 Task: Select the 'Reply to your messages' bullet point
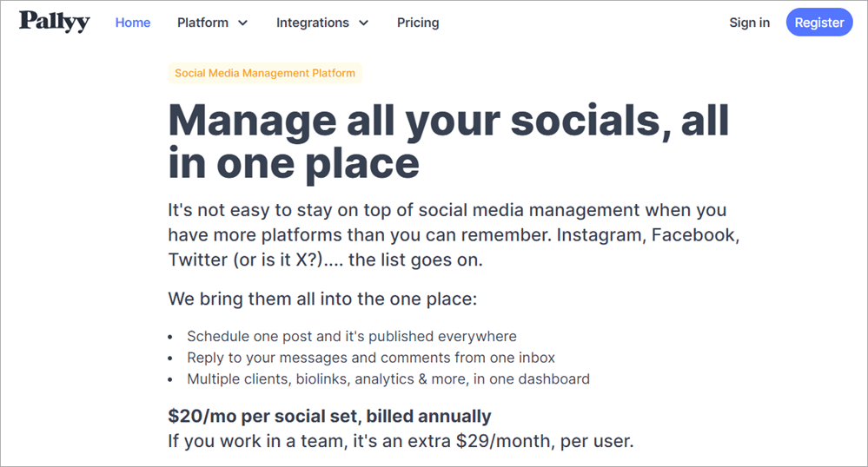point(371,358)
